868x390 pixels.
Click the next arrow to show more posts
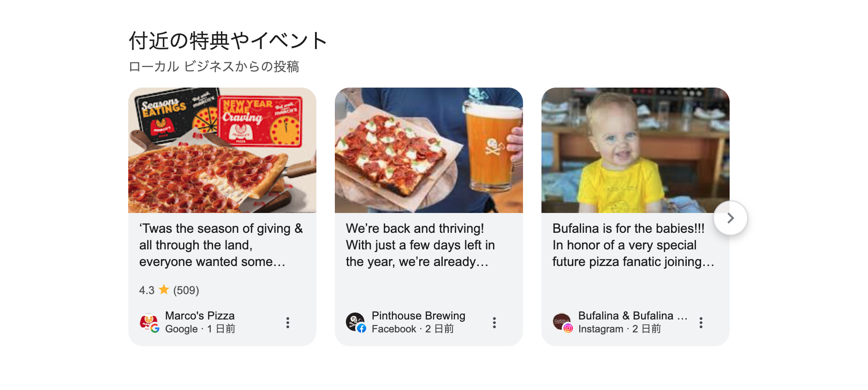(x=730, y=218)
